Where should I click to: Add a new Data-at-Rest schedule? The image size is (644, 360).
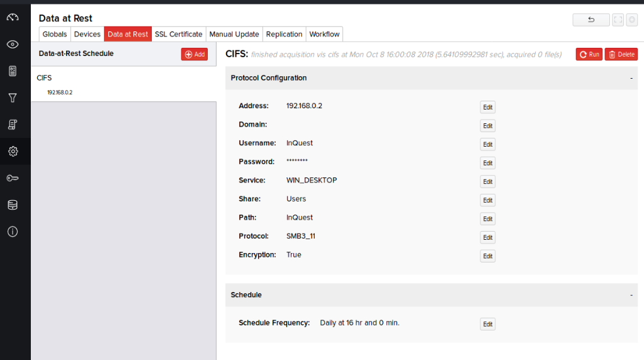coord(195,54)
